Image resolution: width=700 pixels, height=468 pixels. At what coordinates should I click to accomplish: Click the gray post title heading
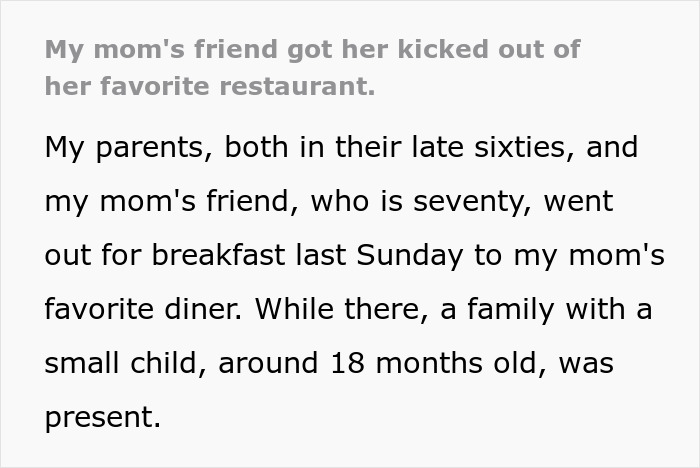click(311, 66)
